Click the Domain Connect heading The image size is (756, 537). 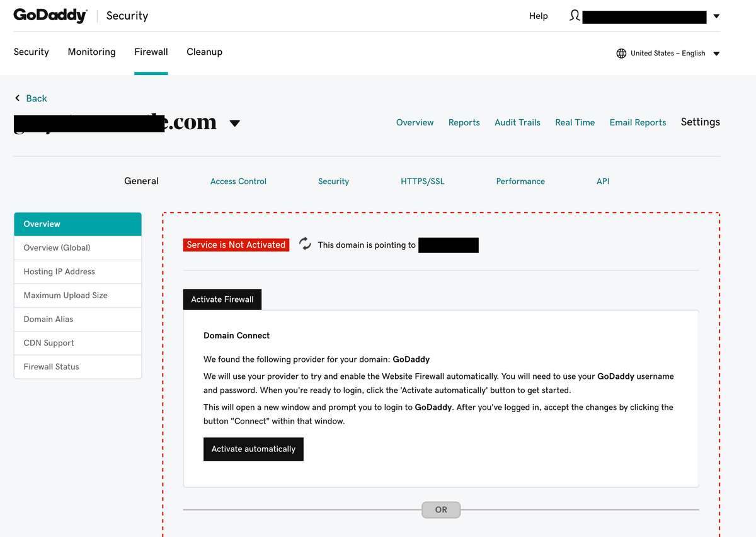(x=236, y=335)
